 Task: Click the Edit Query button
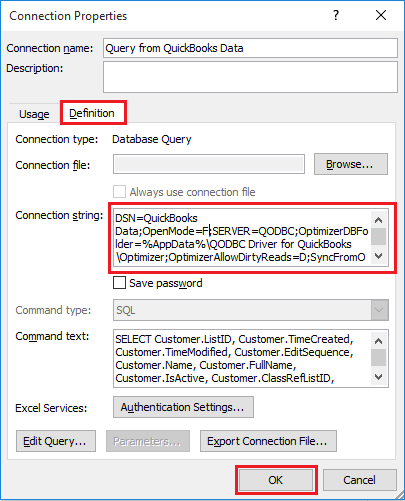(56, 441)
